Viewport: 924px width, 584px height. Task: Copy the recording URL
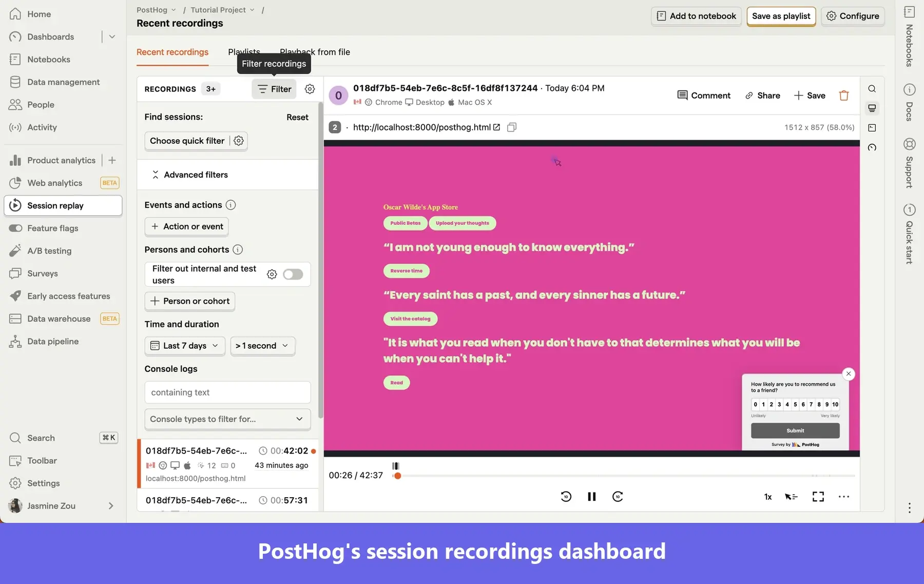[512, 127]
